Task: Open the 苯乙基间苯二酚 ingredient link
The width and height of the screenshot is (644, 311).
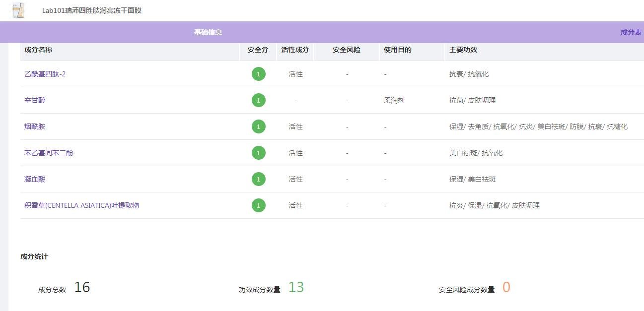Action: coord(49,153)
